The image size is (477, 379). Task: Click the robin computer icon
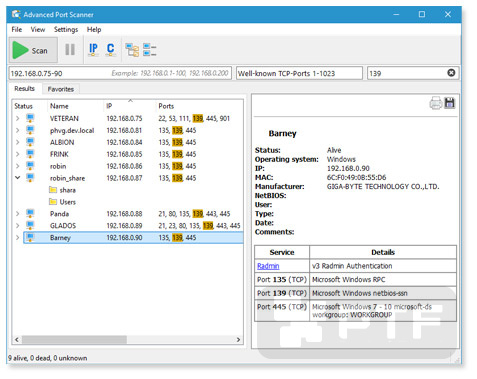(x=30, y=166)
